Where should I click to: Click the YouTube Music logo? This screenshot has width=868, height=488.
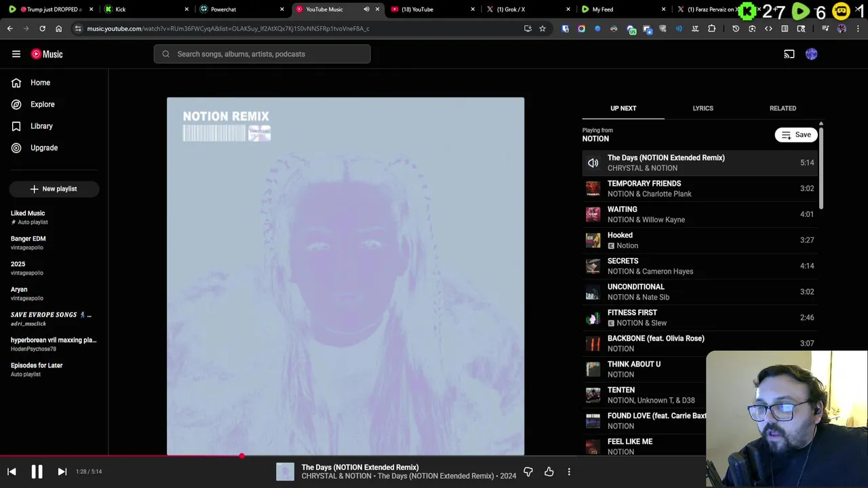click(47, 54)
